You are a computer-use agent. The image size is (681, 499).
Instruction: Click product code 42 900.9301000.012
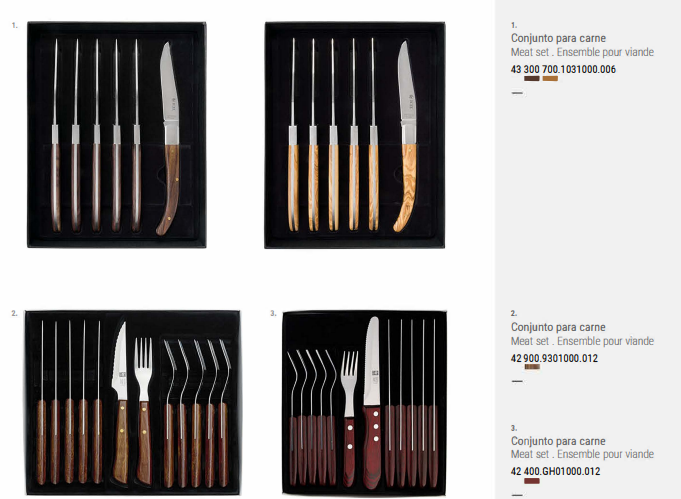pos(554,358)
